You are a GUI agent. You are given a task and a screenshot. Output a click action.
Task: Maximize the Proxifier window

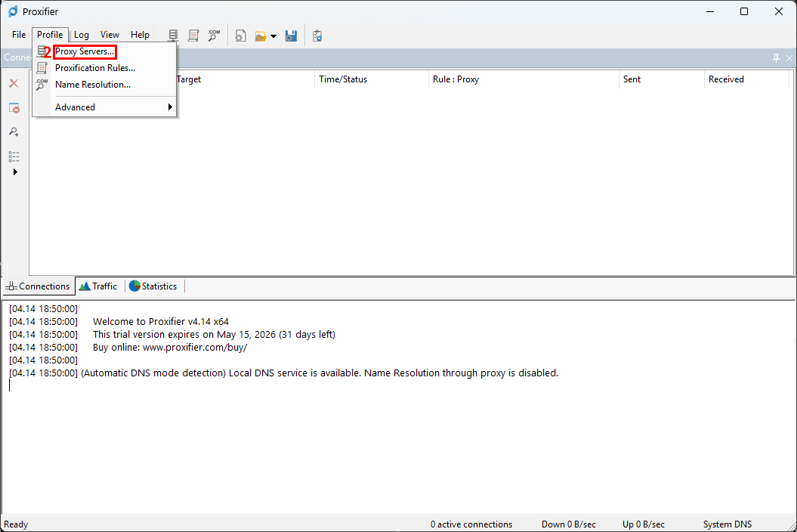point(744,11)
